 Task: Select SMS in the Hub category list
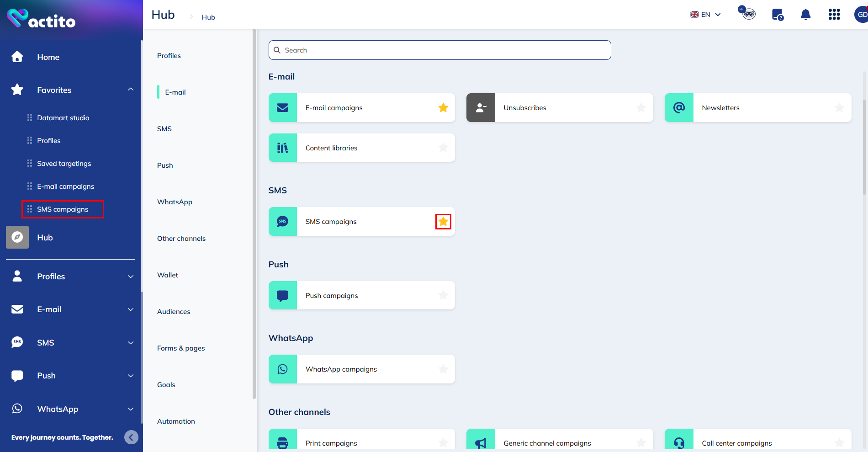point(164,128)
